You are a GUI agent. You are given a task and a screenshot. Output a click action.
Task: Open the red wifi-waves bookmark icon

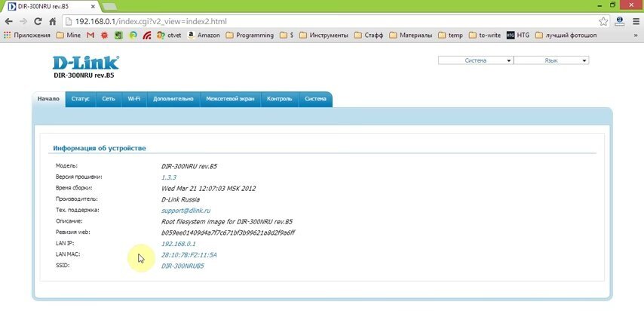click(146, 35)
